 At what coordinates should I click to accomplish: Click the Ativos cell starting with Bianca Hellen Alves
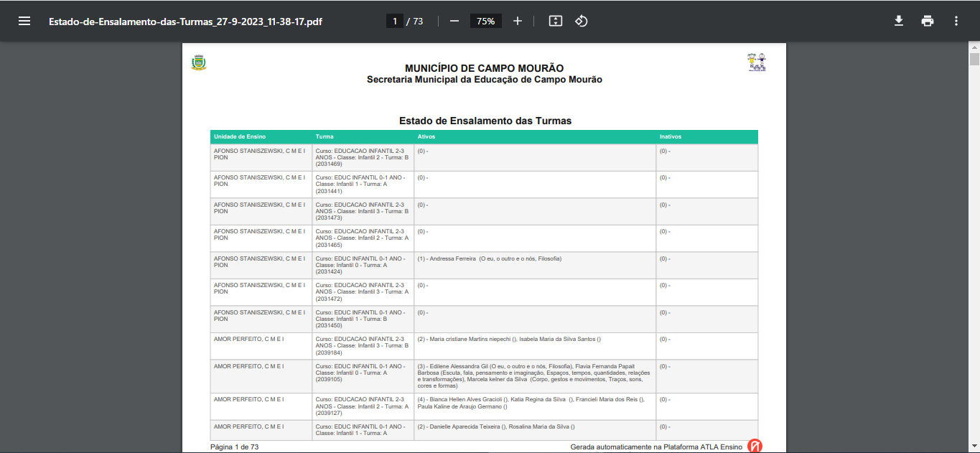coord(535,406)
